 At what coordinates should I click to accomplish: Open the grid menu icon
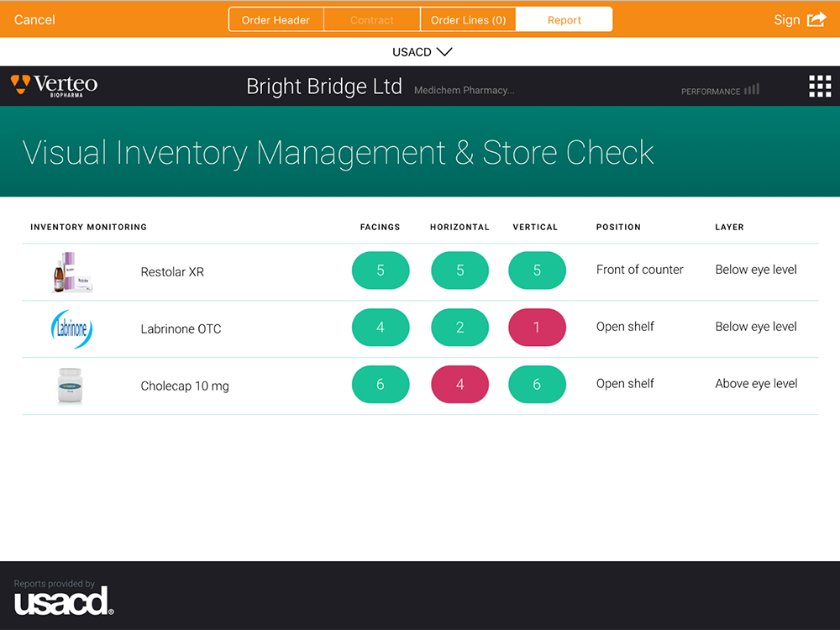tap(819, 87)
